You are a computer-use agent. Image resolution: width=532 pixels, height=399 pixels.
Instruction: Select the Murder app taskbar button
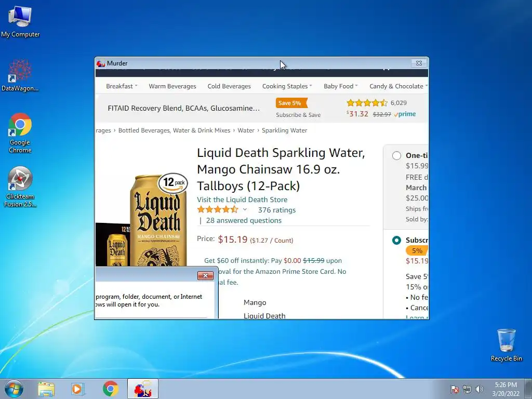coord(143,389)
